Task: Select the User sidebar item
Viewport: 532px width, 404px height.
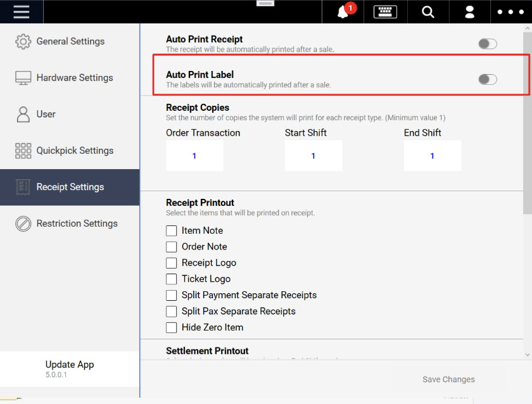Action: [46, 114]
